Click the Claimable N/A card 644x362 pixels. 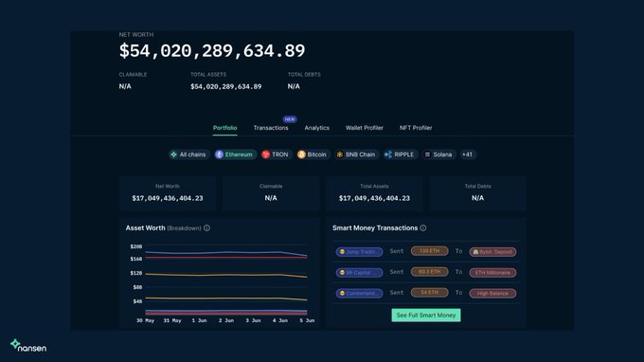(271, 193)
